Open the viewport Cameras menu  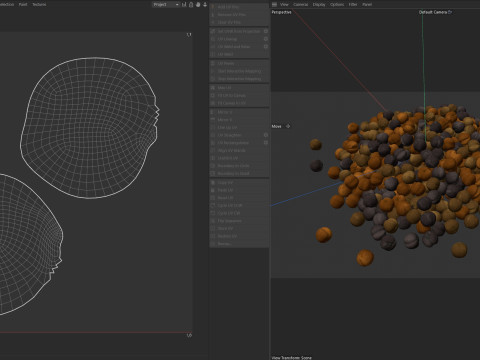click(301, 4)
